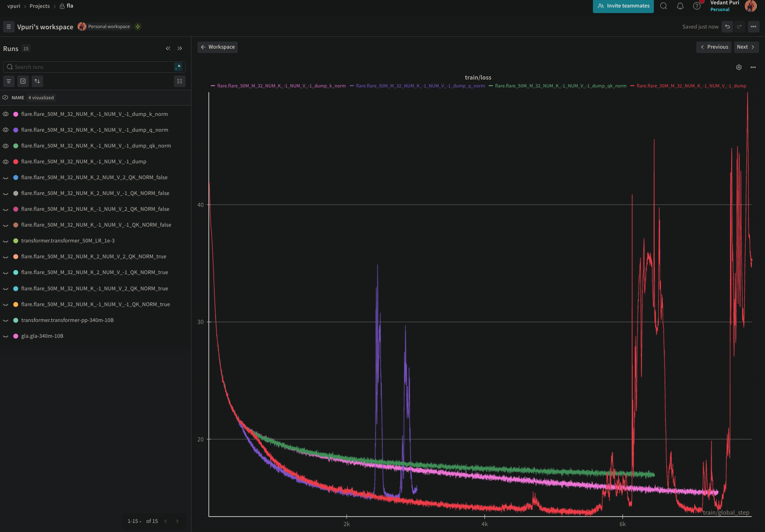
Task: Open the chart's three-dot overflow menu
Action: [x=753, y=67]
